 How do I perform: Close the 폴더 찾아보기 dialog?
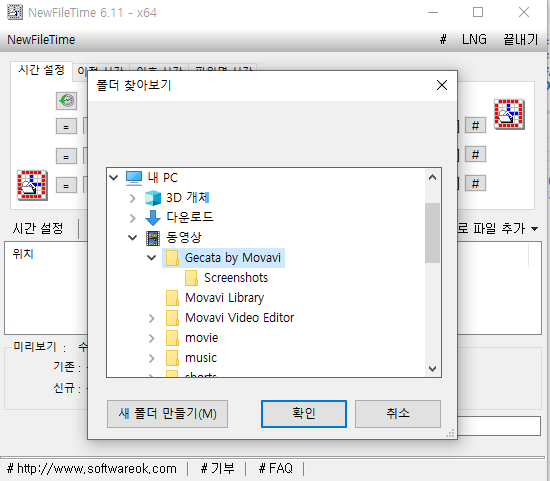442,85
